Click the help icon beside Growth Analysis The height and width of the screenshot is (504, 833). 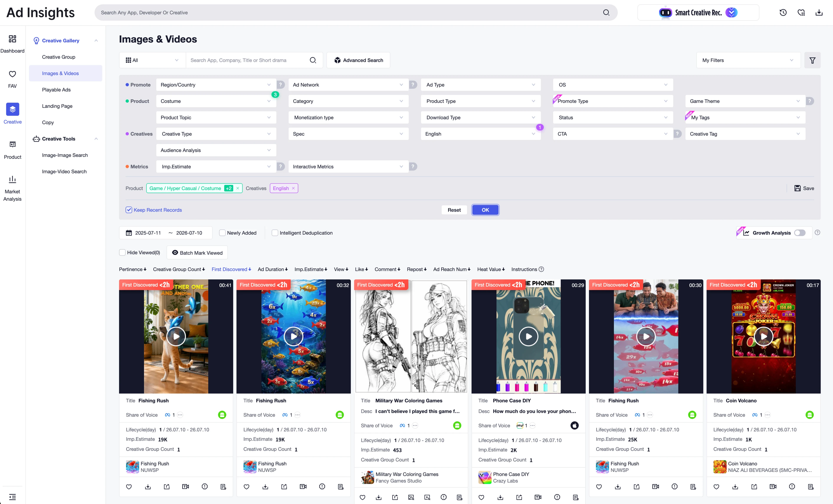(817, 233)
